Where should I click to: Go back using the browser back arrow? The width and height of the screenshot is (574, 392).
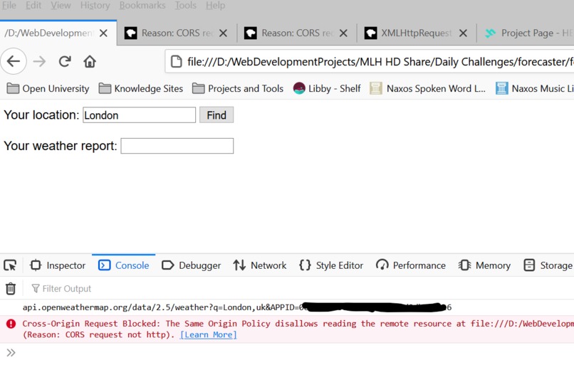click(14, 61)
